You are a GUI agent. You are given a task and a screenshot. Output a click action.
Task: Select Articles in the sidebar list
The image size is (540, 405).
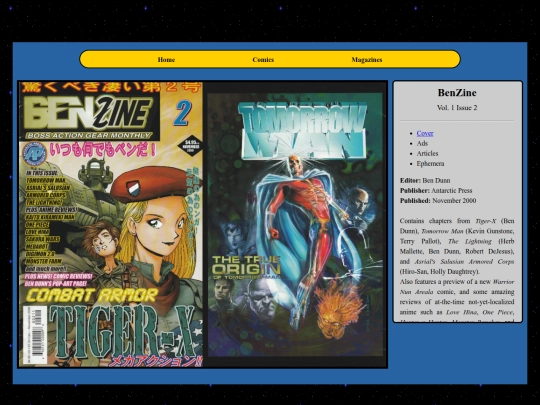tap(427, 154)
